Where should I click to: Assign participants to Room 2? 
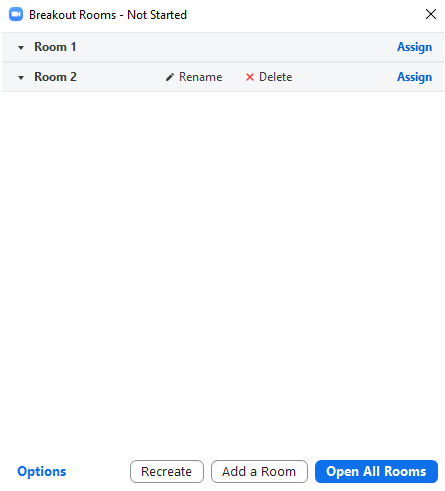414,77
